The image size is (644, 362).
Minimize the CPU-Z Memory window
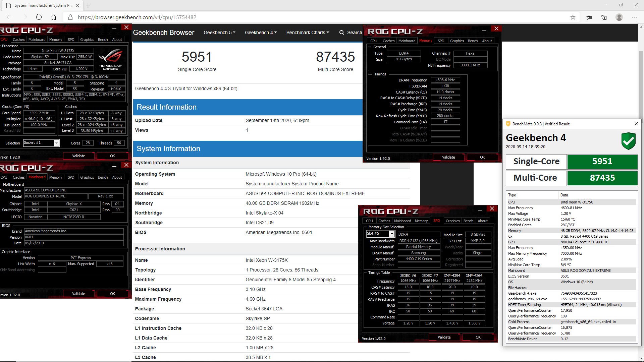484,30
